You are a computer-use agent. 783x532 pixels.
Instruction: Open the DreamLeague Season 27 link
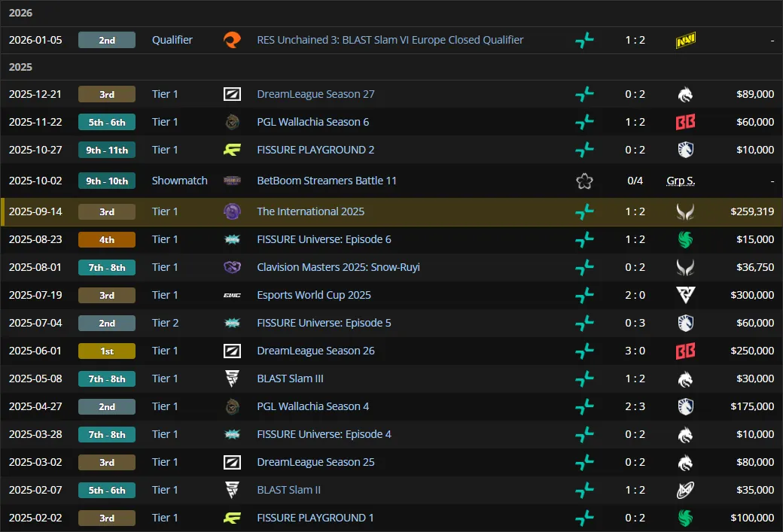(315, 94)
